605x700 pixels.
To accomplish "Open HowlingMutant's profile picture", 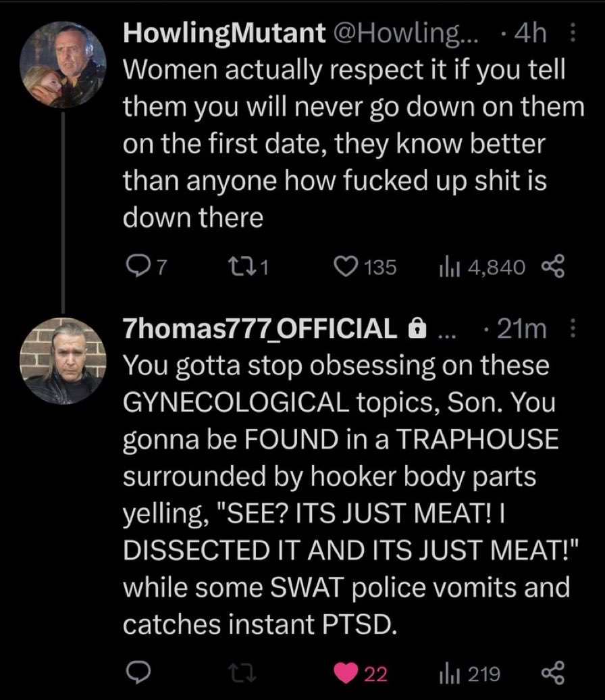I will pos(63,65).
